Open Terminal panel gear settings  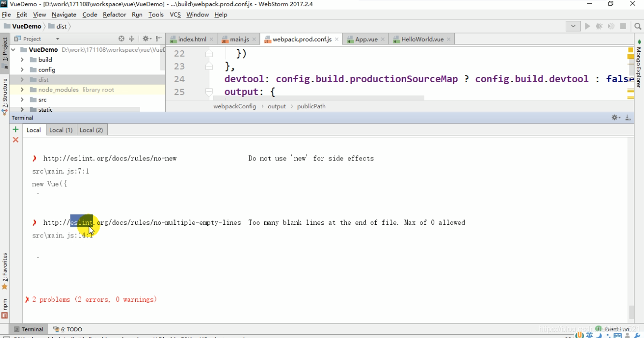pyautogui.click(x=616, y=118)
